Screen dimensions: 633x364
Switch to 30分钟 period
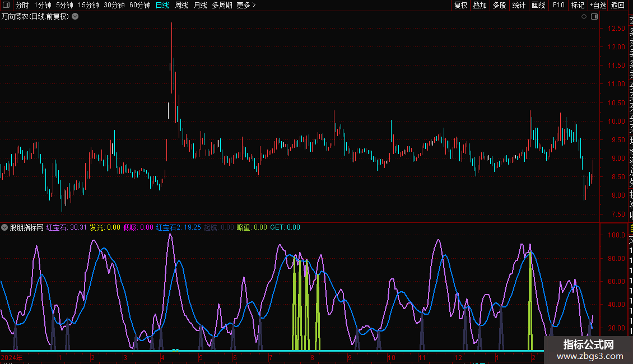coord(114,5)
